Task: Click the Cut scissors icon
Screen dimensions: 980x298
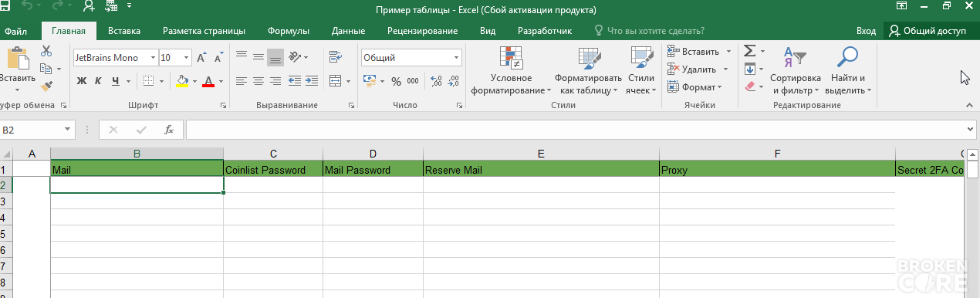Action: [46, 52]
